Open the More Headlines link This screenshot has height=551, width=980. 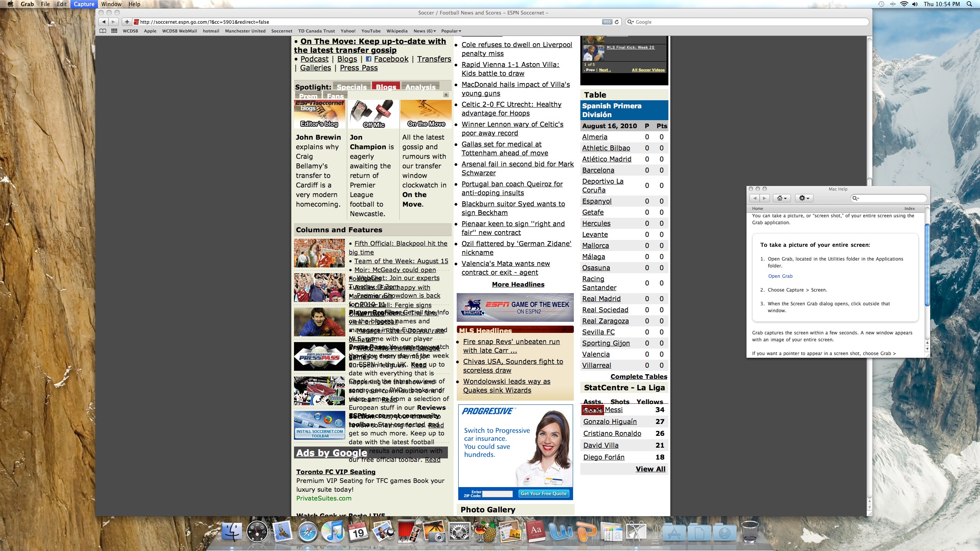[518, 284]
